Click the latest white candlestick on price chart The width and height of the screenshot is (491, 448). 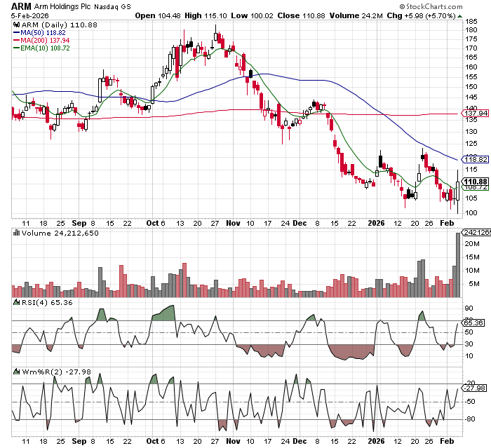[458, 191]
